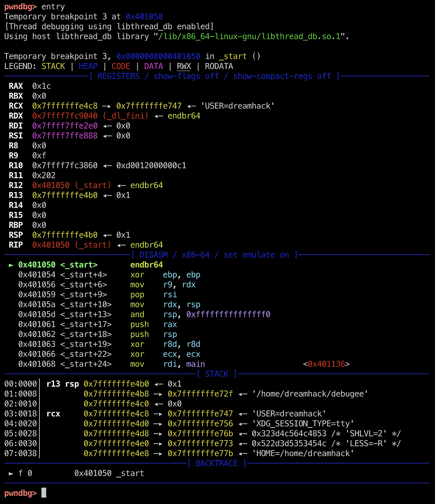Click the REGISTERS section header

[x=214, y=76]
